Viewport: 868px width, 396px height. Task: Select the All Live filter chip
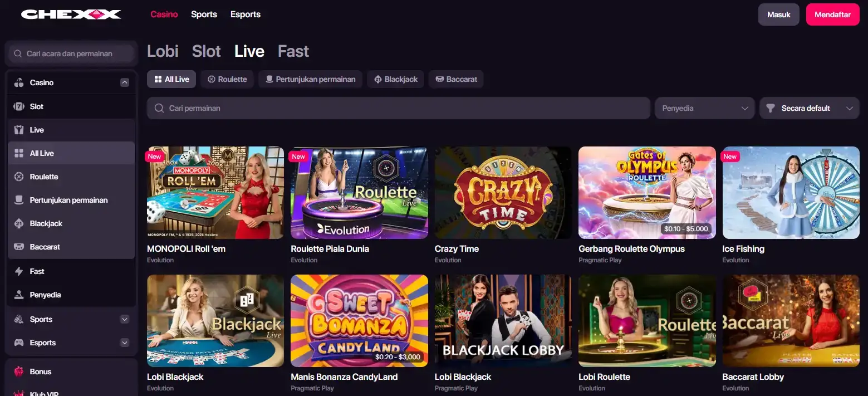171,79
